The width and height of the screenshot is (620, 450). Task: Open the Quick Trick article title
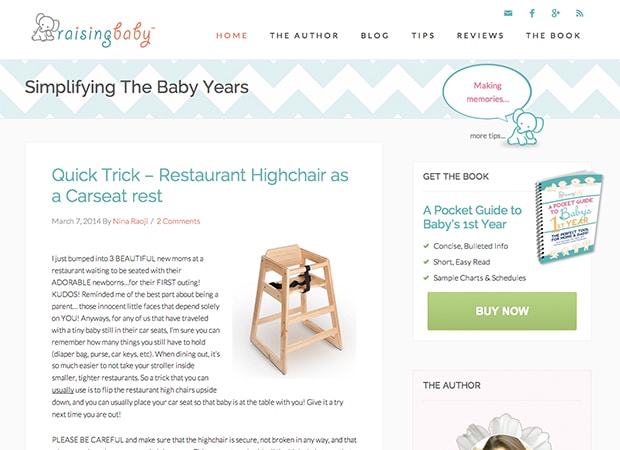[x=200, y=185]
